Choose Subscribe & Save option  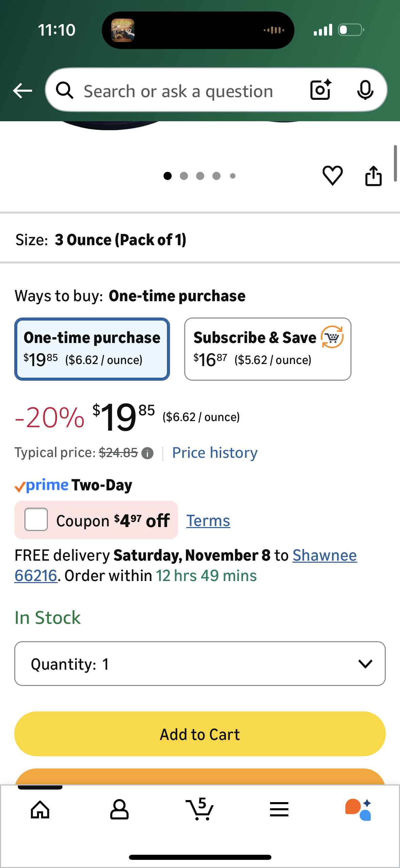(267, 349)
